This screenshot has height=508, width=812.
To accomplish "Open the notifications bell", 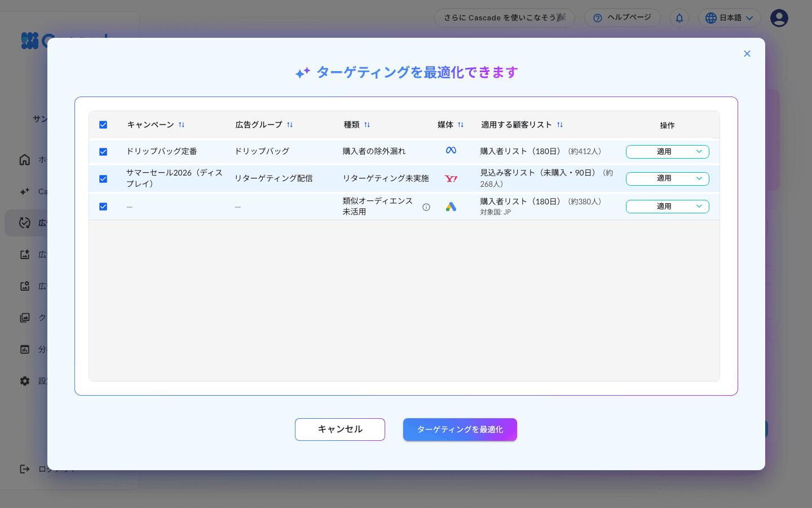I will [x=679, y=18].
